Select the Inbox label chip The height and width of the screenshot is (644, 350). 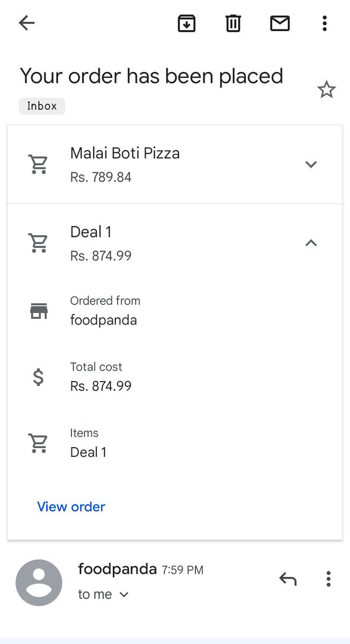(42, 106)
